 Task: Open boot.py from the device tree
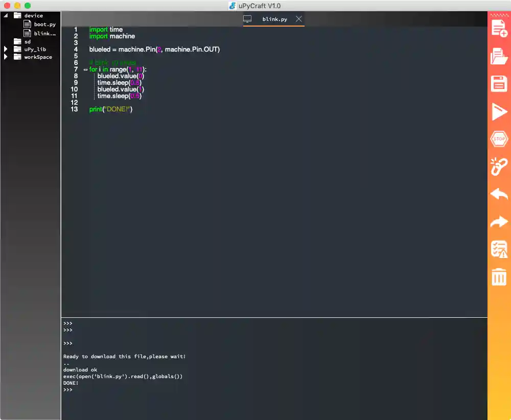click(44, 24)
